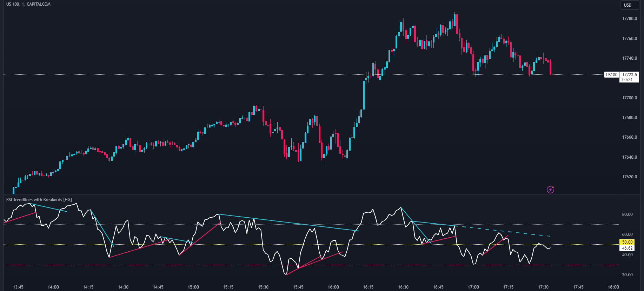Click the 18:00 time axis label
The image size is (644, 291).
coord(613,287)
